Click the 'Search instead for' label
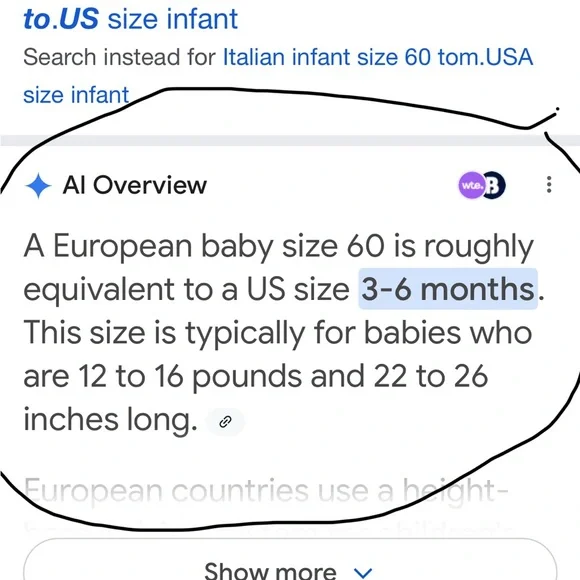Viewport: 580px width, 580px height. coord(119,57)
